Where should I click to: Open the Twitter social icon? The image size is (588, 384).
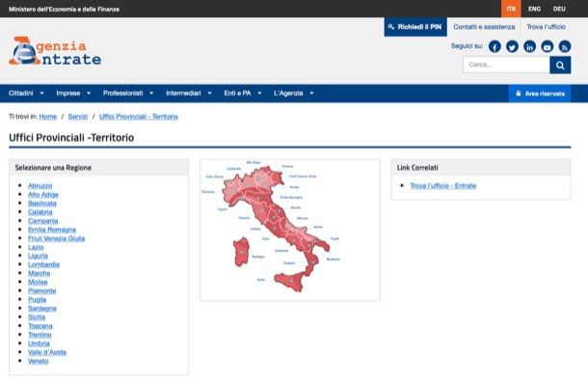512,46
